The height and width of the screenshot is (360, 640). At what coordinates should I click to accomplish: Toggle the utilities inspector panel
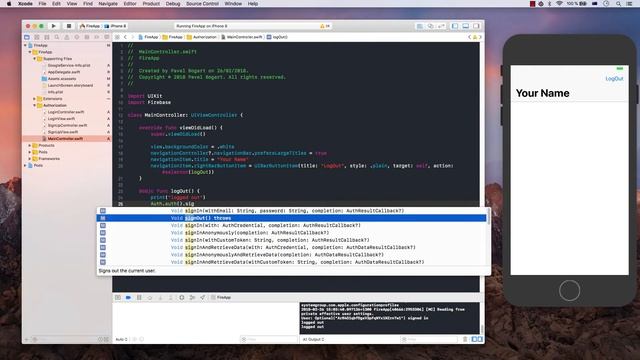point(476,26)
